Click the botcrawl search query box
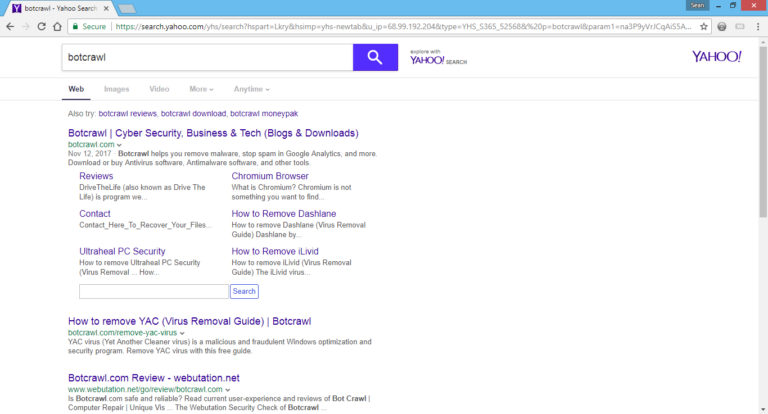The width and height of the screenshot is (768, 414). [207, 57]
